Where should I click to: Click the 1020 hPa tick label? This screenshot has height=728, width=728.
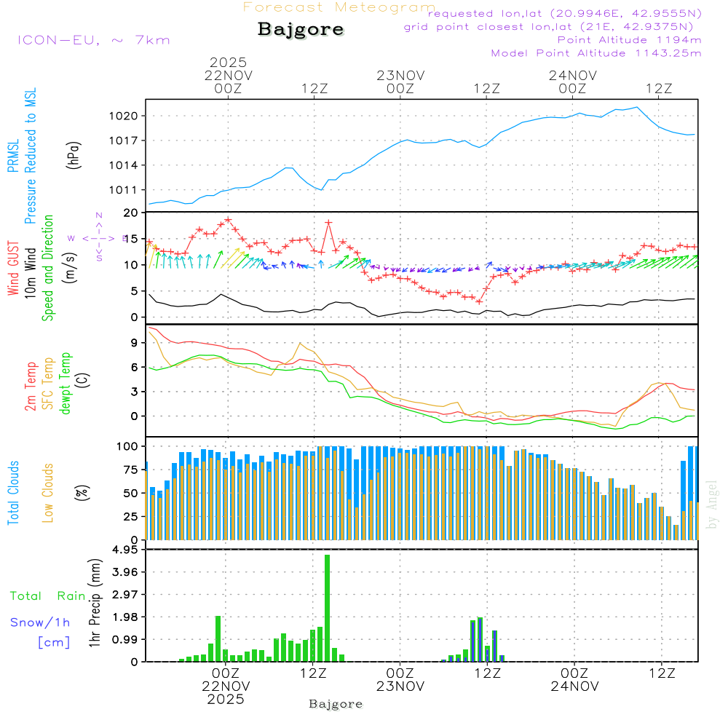point(124,116)
